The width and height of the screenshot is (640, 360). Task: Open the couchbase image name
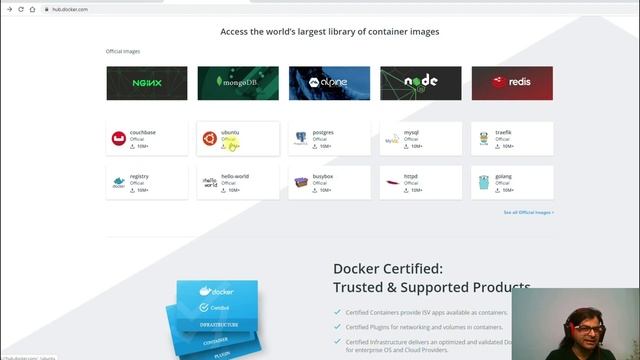coord(142,132)
